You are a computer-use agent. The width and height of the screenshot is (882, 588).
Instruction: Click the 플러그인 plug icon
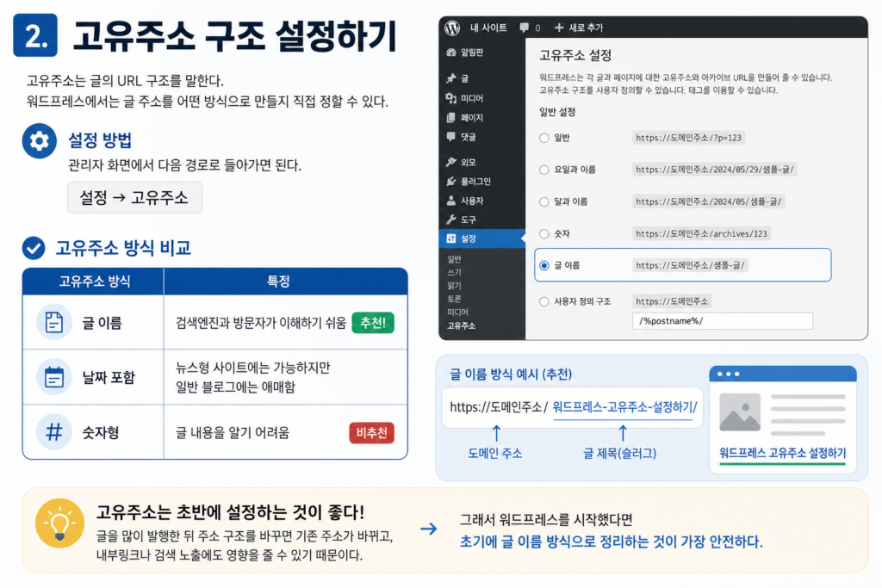coord(450,181)
